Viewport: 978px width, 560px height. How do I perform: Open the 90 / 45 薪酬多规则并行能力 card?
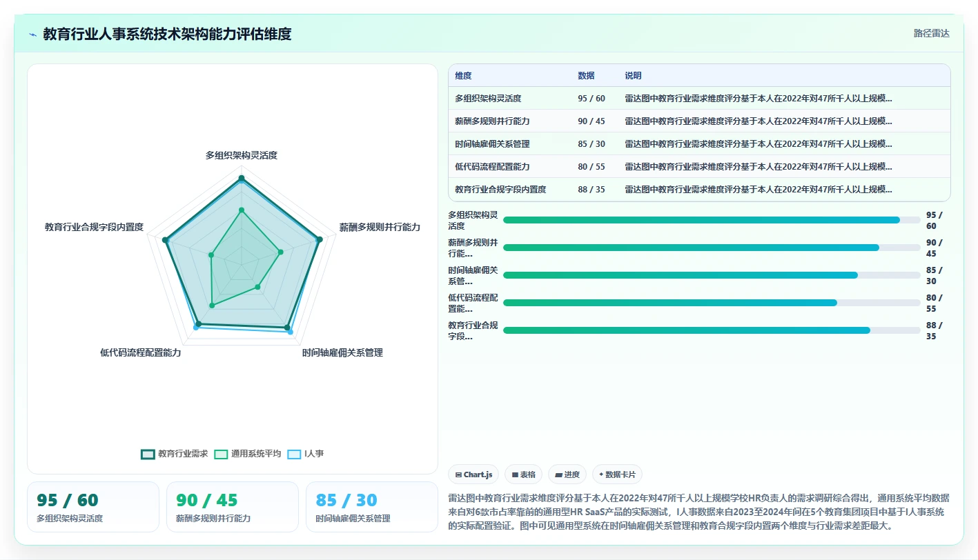point(233,507)
